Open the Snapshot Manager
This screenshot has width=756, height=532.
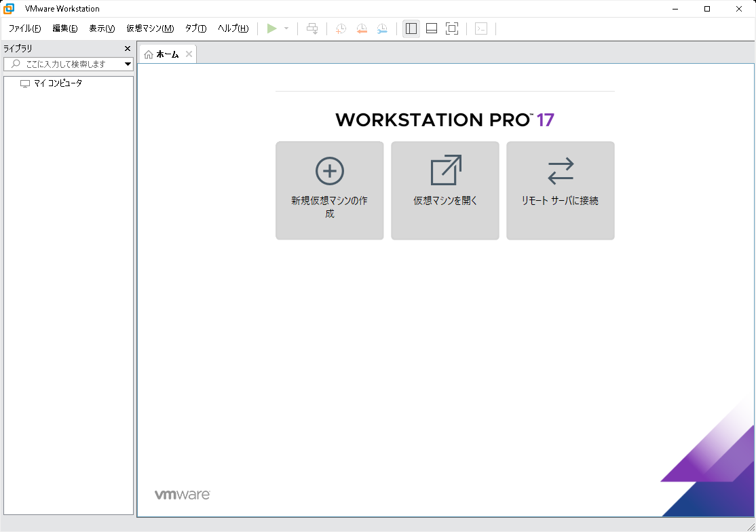[x=382, y=28]
